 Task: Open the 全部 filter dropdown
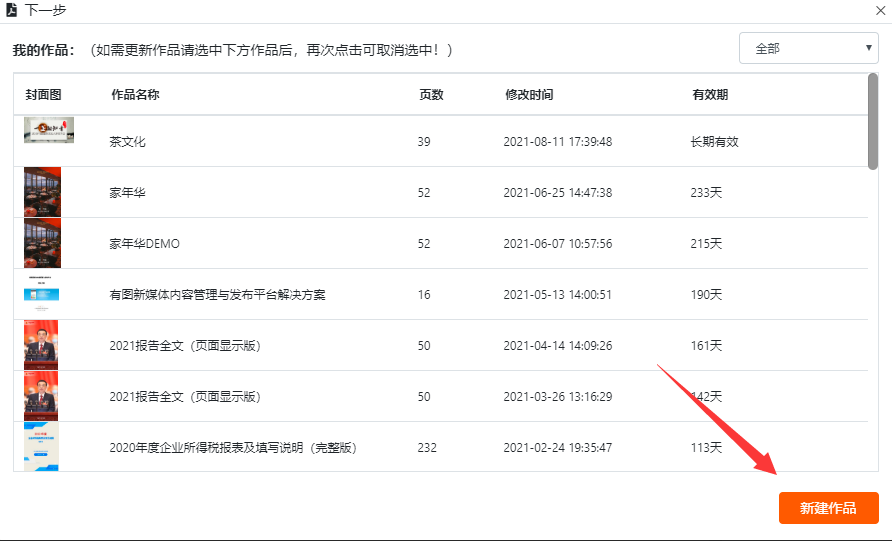(x=808, y=48)
